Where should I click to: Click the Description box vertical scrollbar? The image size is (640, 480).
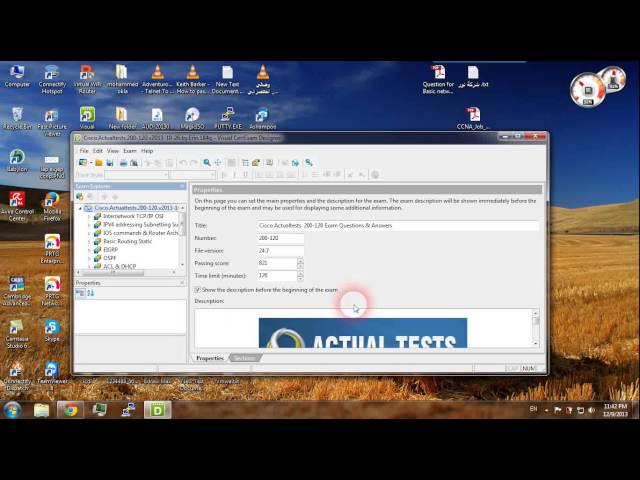[x=536, y=328]
